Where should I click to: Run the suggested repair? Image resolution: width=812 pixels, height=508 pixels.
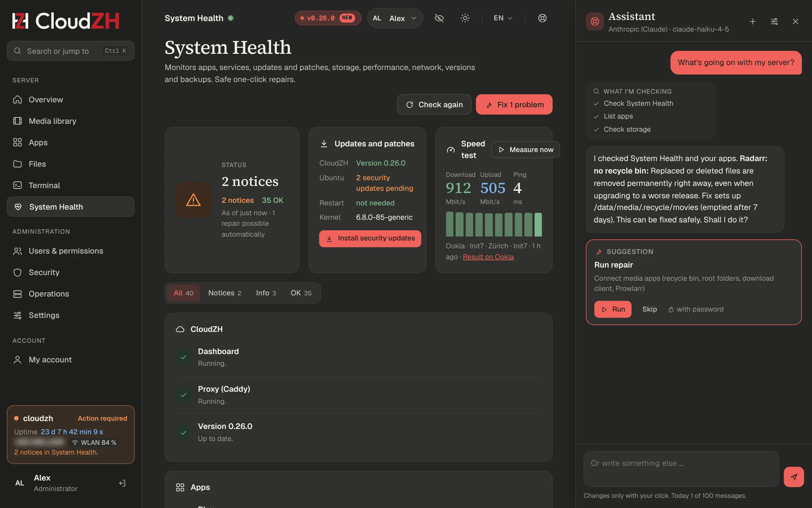613,309
